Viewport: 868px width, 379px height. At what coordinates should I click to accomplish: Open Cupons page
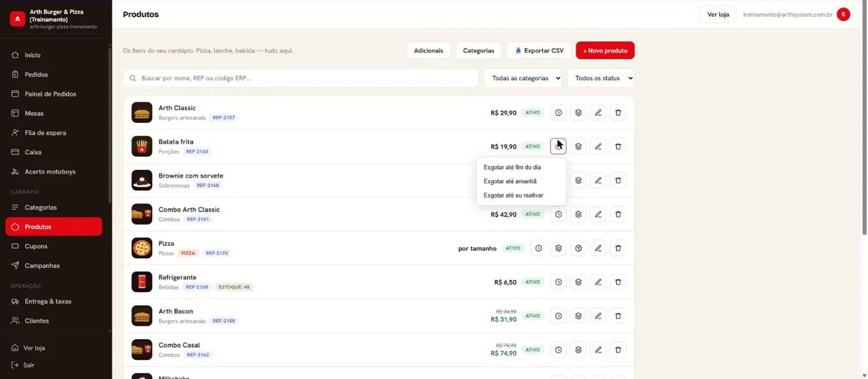pyautogui.click(x=54, y=246)
